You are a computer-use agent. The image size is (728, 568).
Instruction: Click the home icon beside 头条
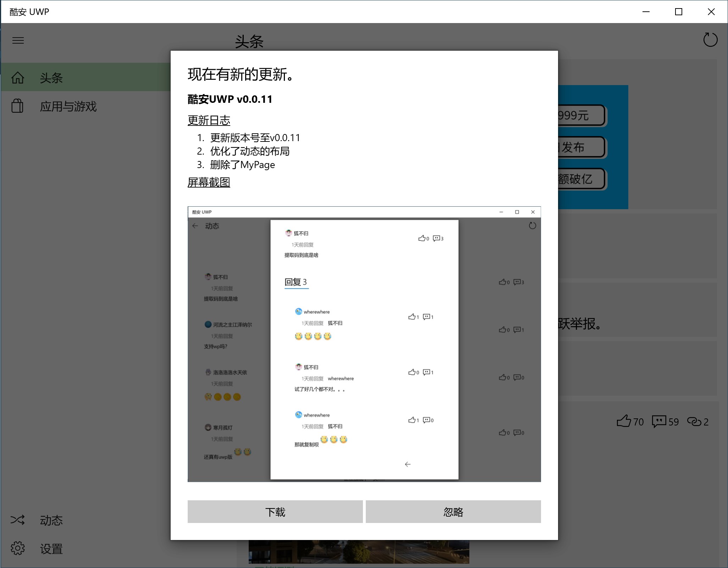[18, 78]
